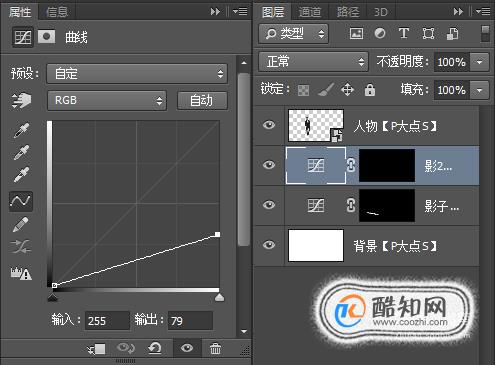The height and width of the screenshot is (365, 495).
Task: Hide the 背景 layer eye icon
Action: click(269, 245)
